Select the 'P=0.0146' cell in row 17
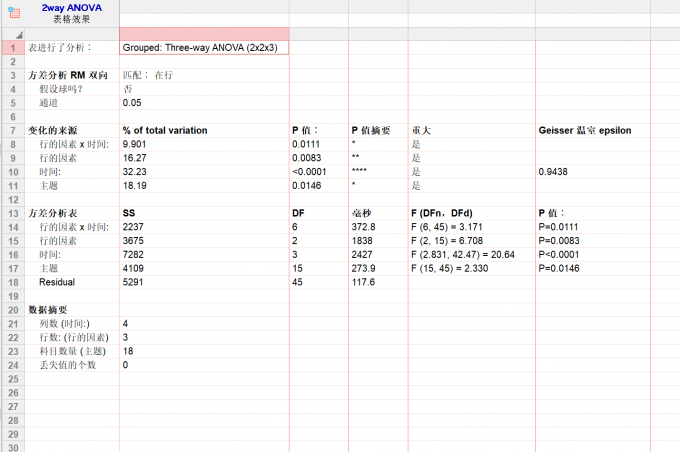Screen dimensions: 680x452 tap(559, 269)
